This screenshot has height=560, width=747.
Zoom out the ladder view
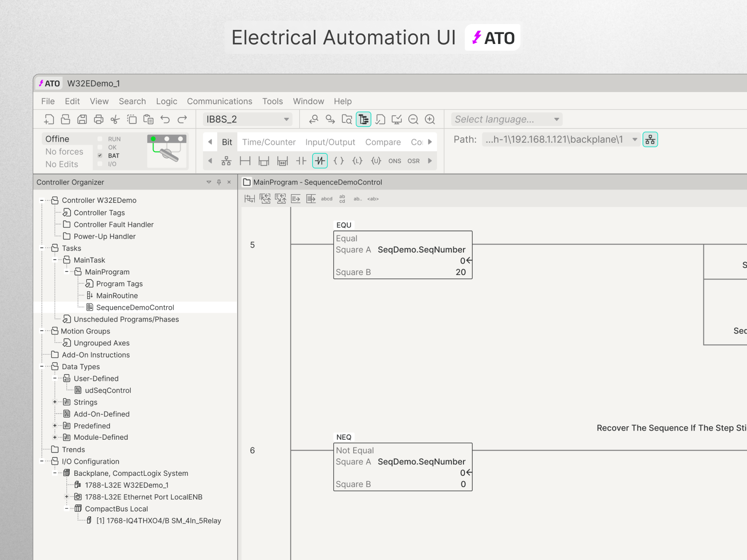click(413, 119)
